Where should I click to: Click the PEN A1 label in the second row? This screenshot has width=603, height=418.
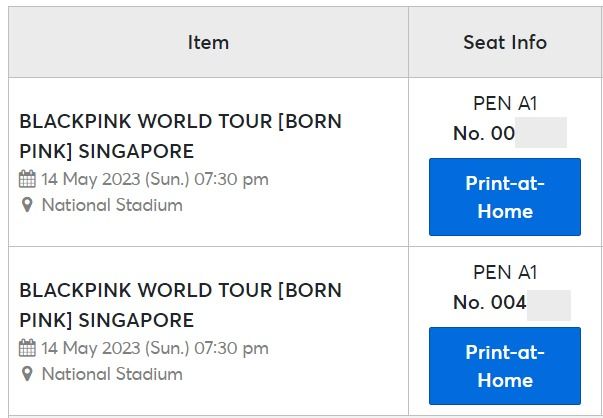pyautogui.click(x=505, y=272)
